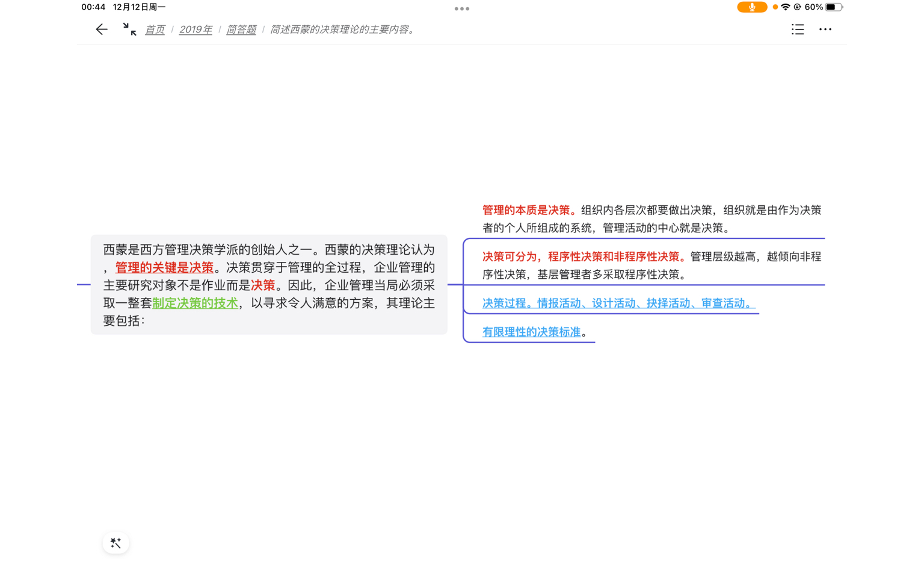The image size is (924, 578).
Task: Select the node 决策可分为，程序性决策和非程序性决策
Action: click(x=652, y=266)
